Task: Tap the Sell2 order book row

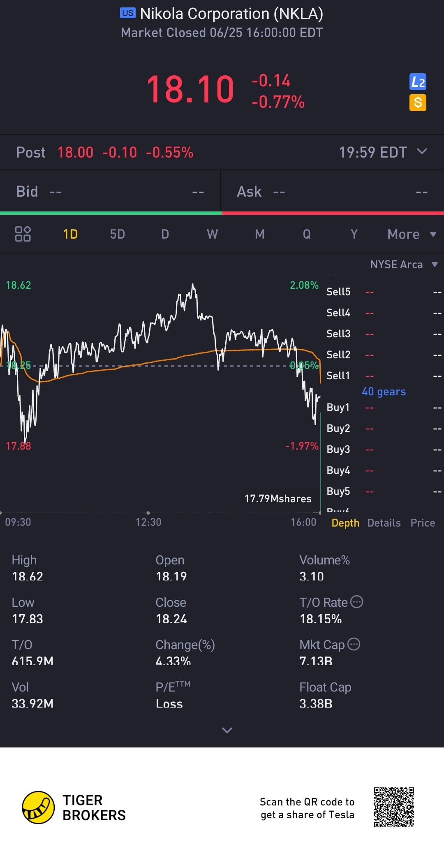Action: [x=384, y=355]
